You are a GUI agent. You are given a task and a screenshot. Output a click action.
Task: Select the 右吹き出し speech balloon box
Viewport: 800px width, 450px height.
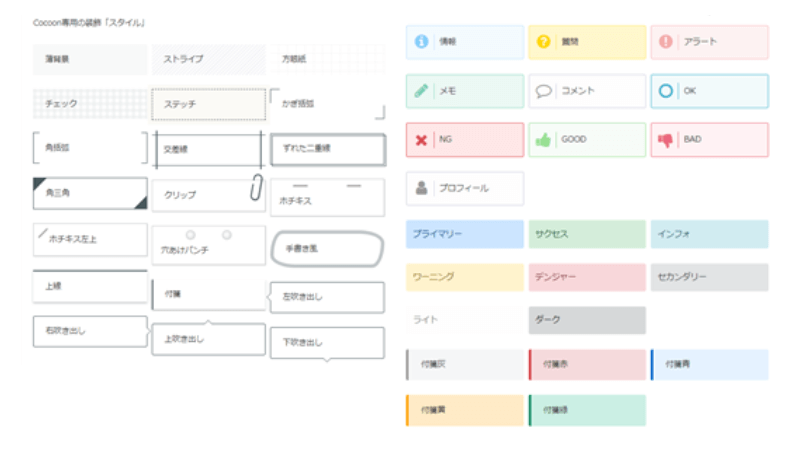tap(90, 331)
